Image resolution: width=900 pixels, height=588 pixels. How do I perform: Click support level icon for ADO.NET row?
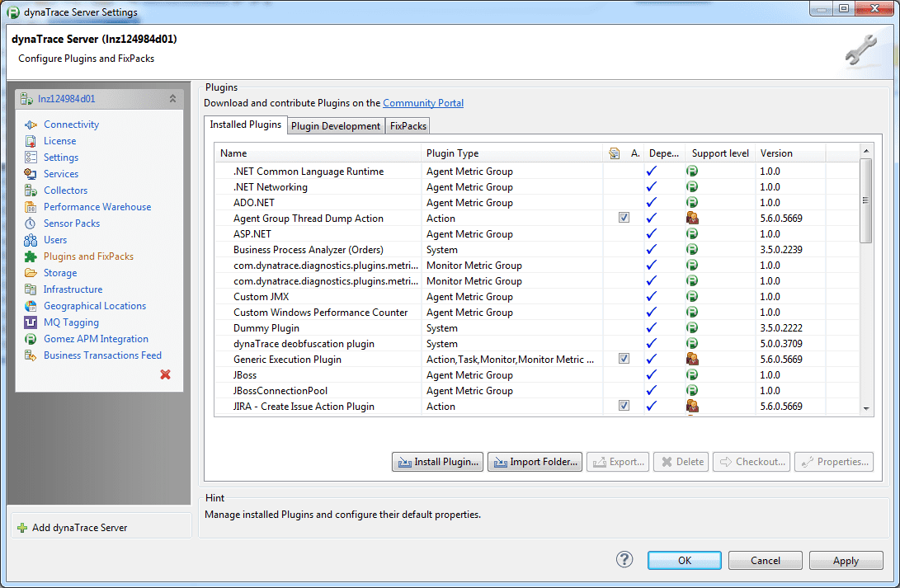pos(692,203)
